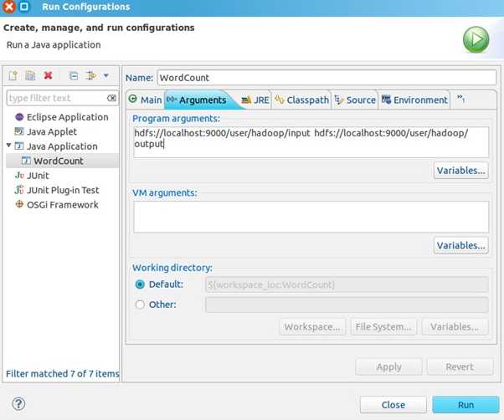This screenshot has height=420, width=504.
Task: Click into the VM arguments text area
Action: [x=311, y=216]
